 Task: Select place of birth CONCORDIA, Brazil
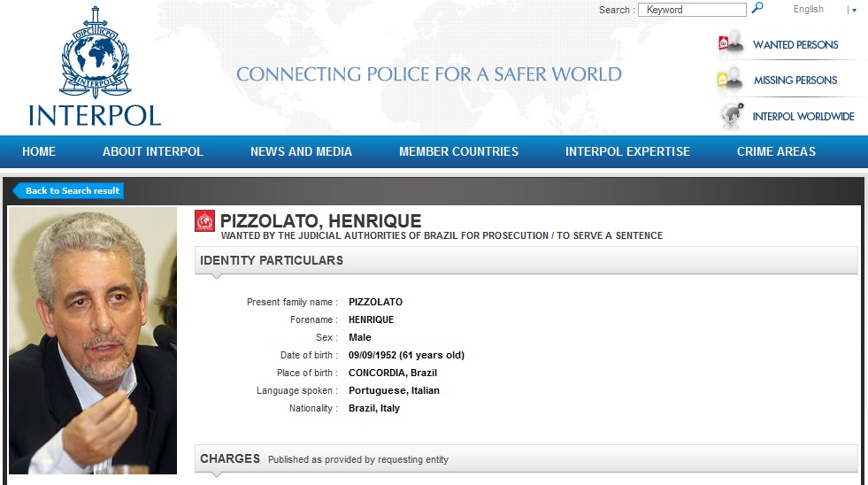coord(393,373)
